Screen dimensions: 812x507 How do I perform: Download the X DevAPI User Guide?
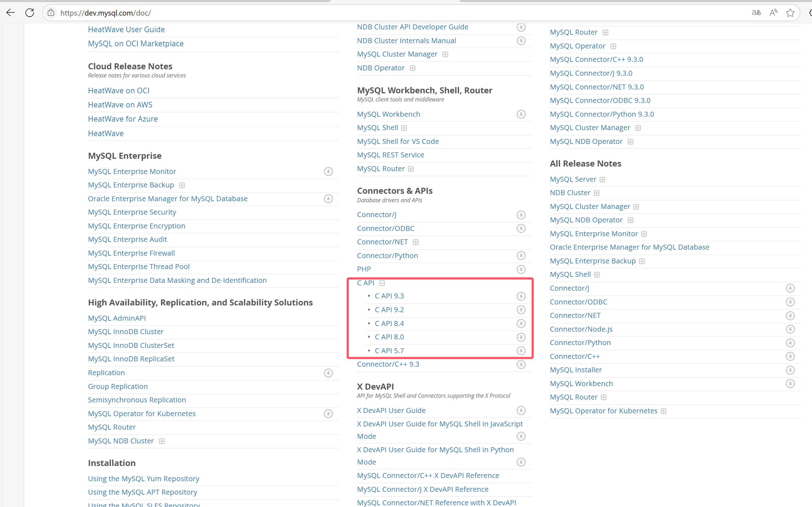tap(521, 410)
